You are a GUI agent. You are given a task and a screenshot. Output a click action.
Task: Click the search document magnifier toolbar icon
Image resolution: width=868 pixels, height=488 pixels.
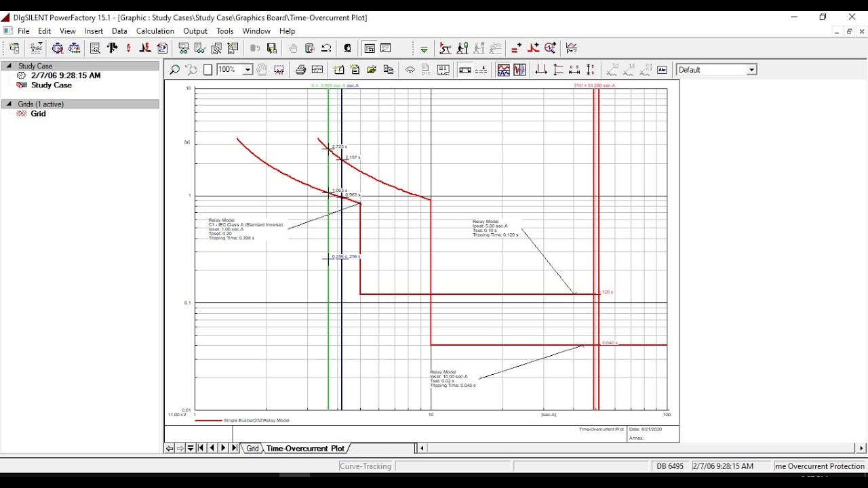point(95,48)
